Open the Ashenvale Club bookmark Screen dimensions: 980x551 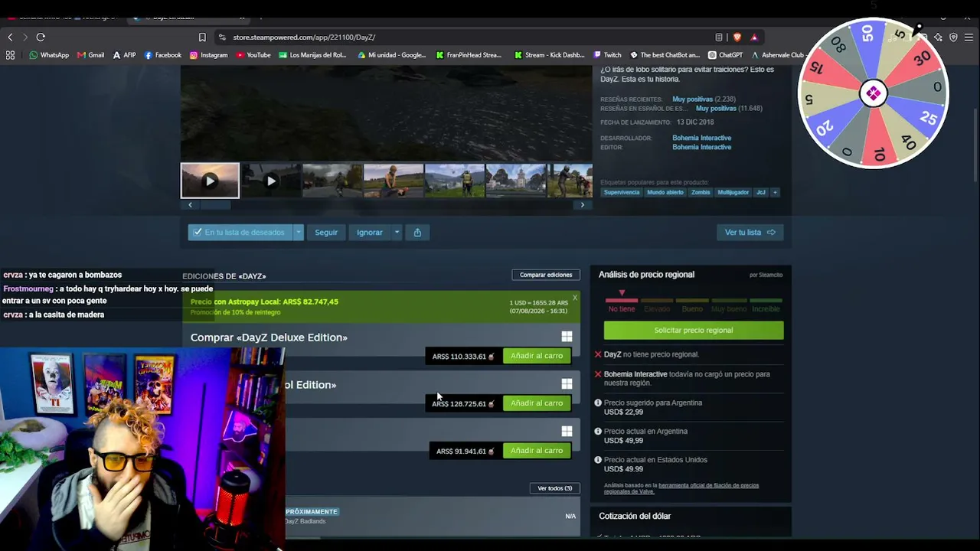779,55
